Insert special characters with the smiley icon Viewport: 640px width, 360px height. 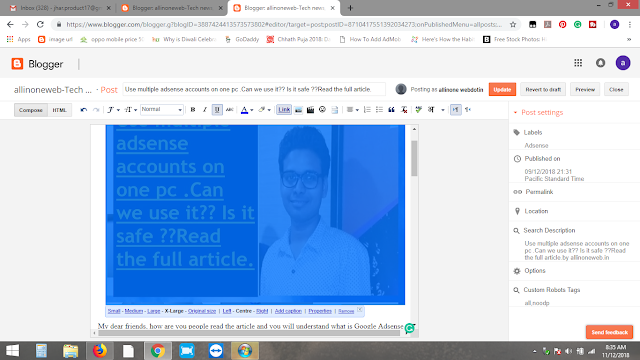(322, 110)
